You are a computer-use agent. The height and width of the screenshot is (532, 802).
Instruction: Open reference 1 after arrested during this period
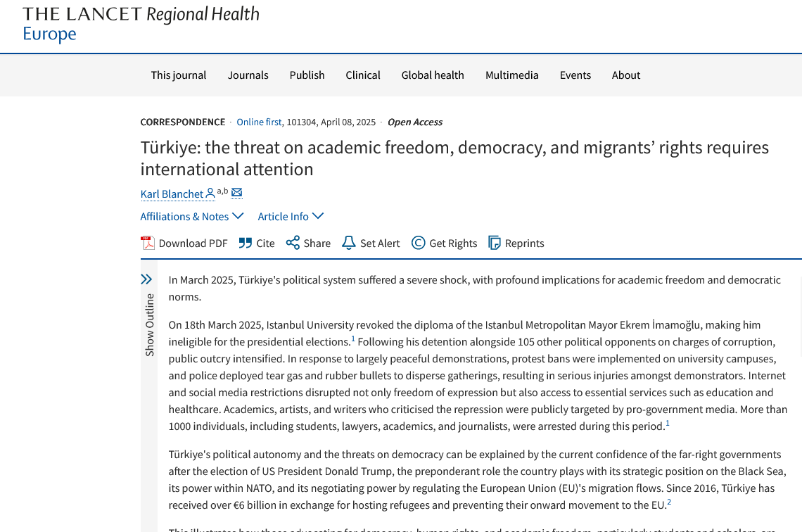pyautogui.click(x=668, y=423)
